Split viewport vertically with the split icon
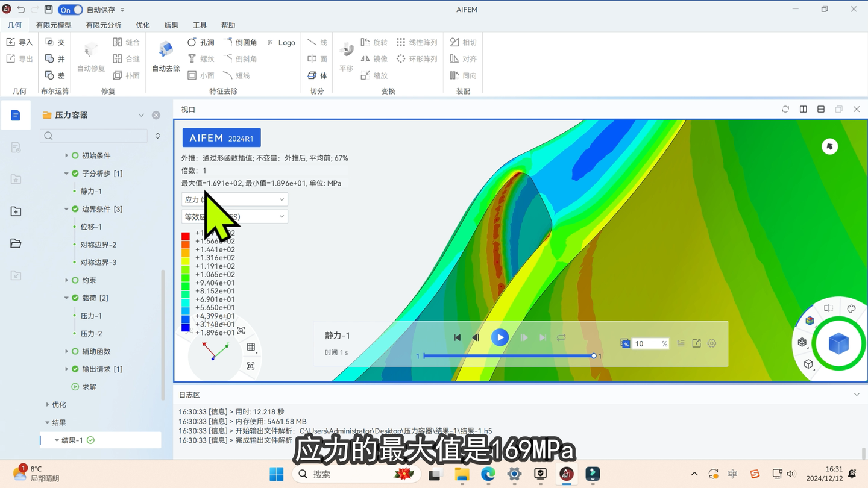Screen dimensions: 868x488 804,110
